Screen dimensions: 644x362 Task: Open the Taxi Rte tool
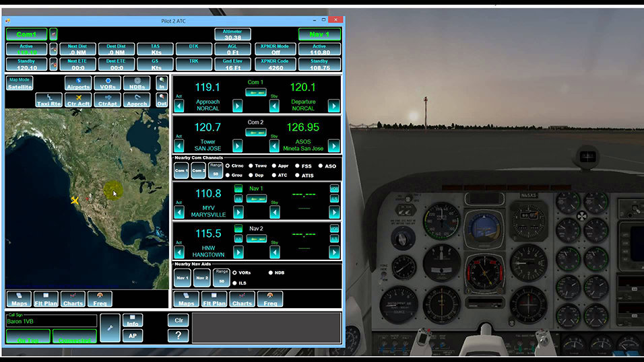tap(49, 100)
